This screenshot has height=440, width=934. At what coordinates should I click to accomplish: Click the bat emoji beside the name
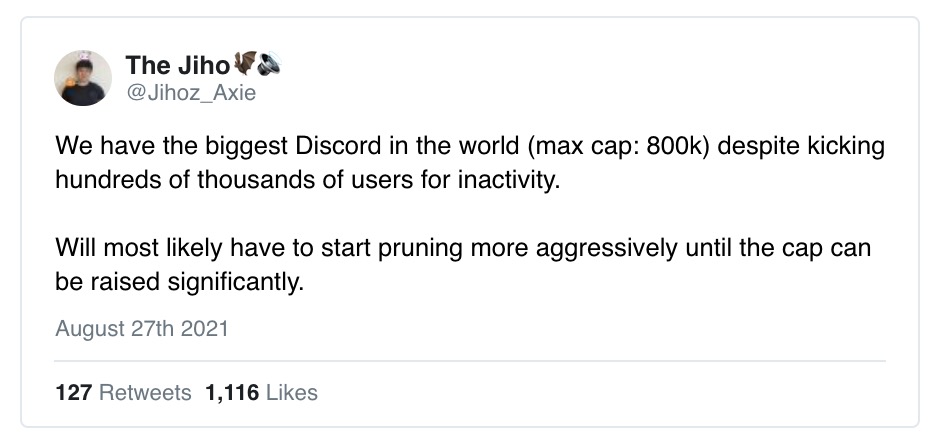click(244, 63)
